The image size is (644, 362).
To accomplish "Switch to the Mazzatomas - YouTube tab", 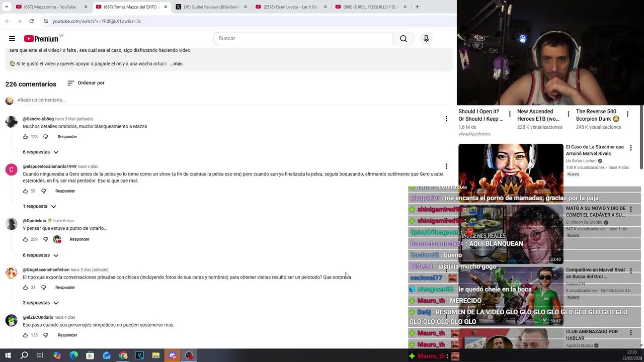I will [51, 7].
